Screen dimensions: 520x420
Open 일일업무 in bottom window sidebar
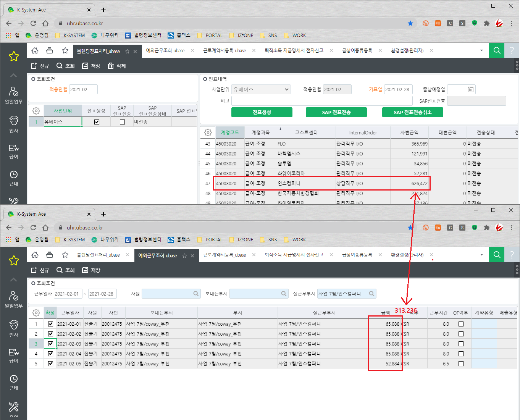click(14, 300)
